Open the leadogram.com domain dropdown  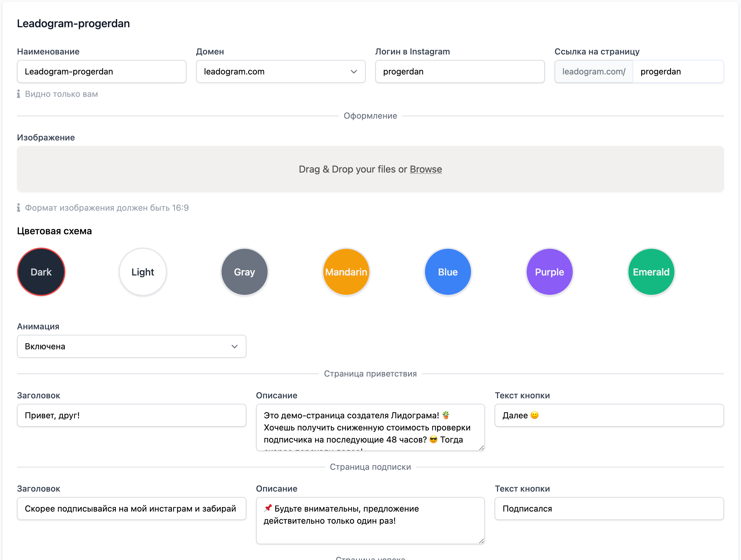click(275, 72)
